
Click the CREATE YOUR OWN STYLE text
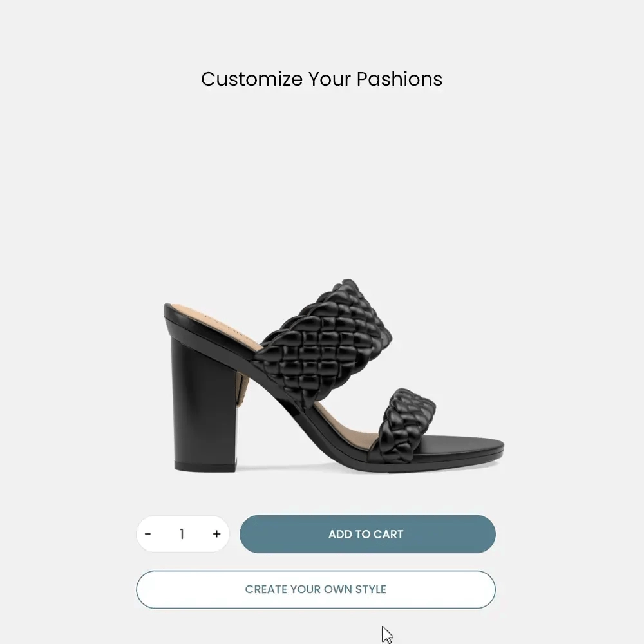(316, 589)
